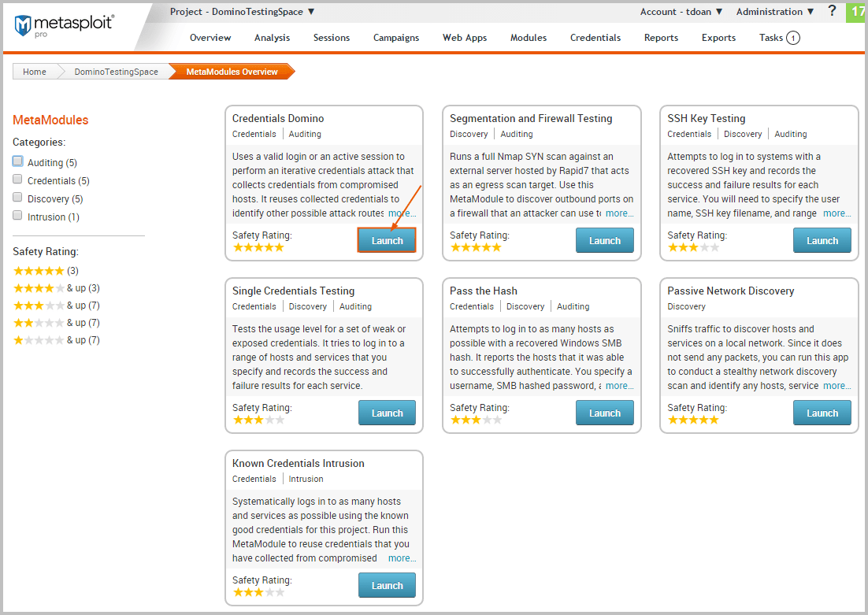Launch the Credentials Domino MetaModule
868x615 pixels.
pyautogui.click(x=387, y=241)
